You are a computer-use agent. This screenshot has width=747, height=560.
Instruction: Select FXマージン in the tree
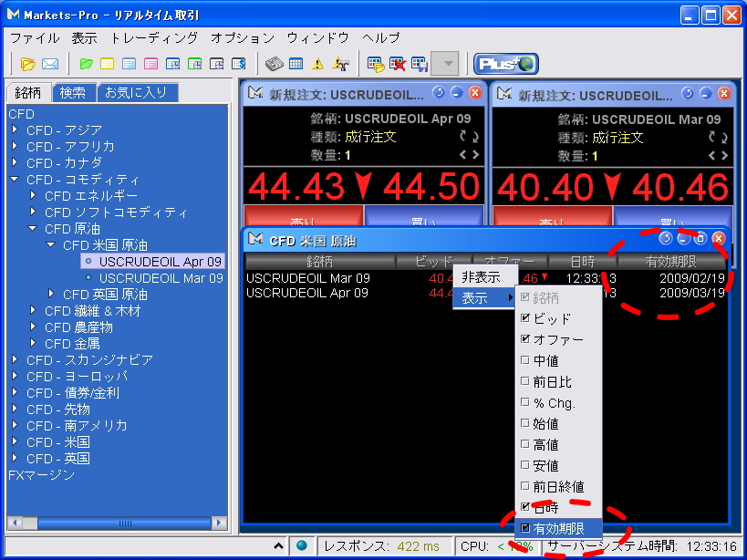tap(41, 475)
